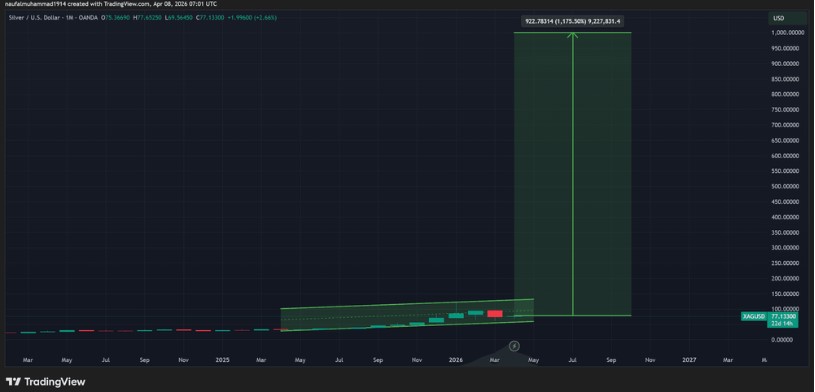Select the upper green channel line
This screenshot has width=815, height=392.
click(407, 304)
